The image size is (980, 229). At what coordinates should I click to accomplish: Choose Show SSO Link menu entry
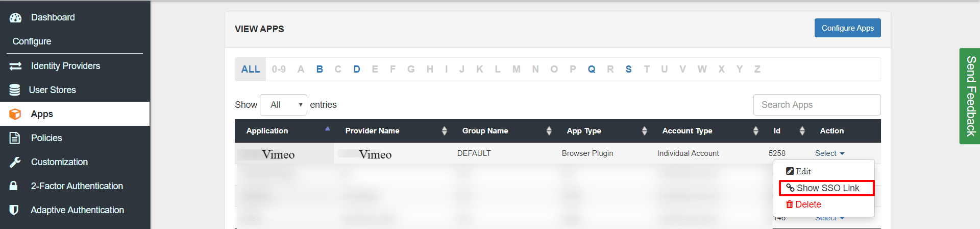click(x=826, y=188)
